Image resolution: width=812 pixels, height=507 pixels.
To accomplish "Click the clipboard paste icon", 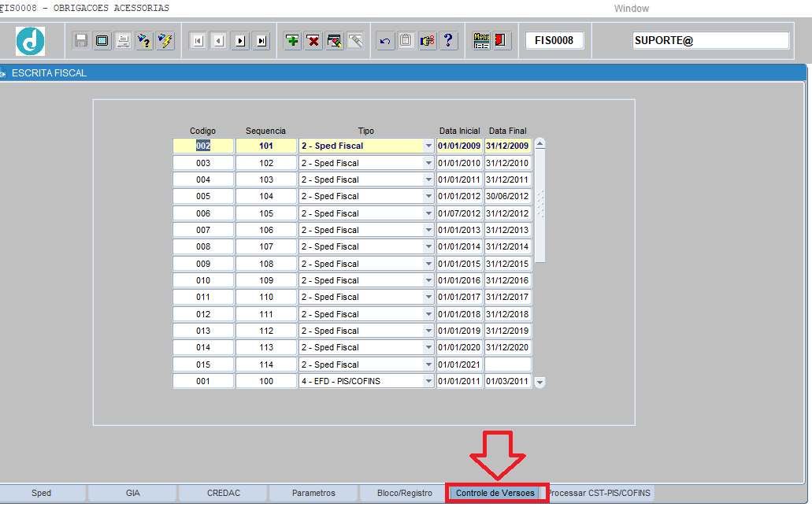I will (x=406, y=40).
